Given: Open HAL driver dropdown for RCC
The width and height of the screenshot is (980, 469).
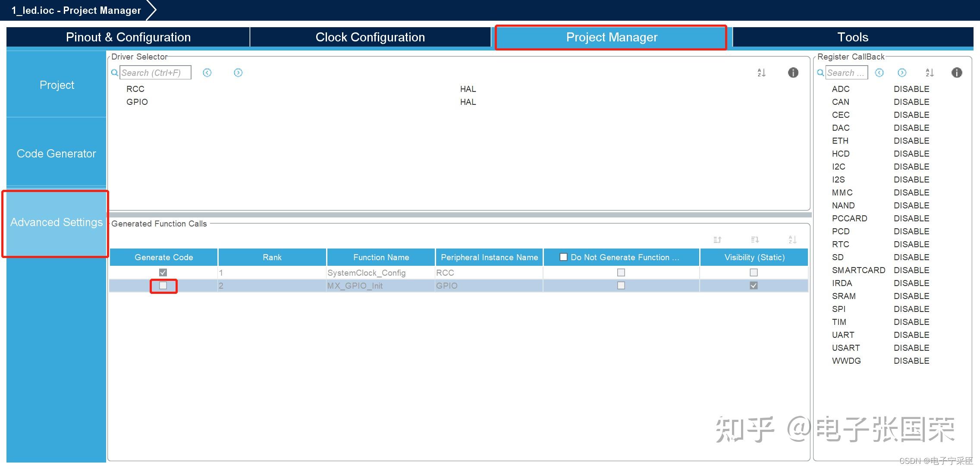Looking at the screenshot, I should coord(468,89).
